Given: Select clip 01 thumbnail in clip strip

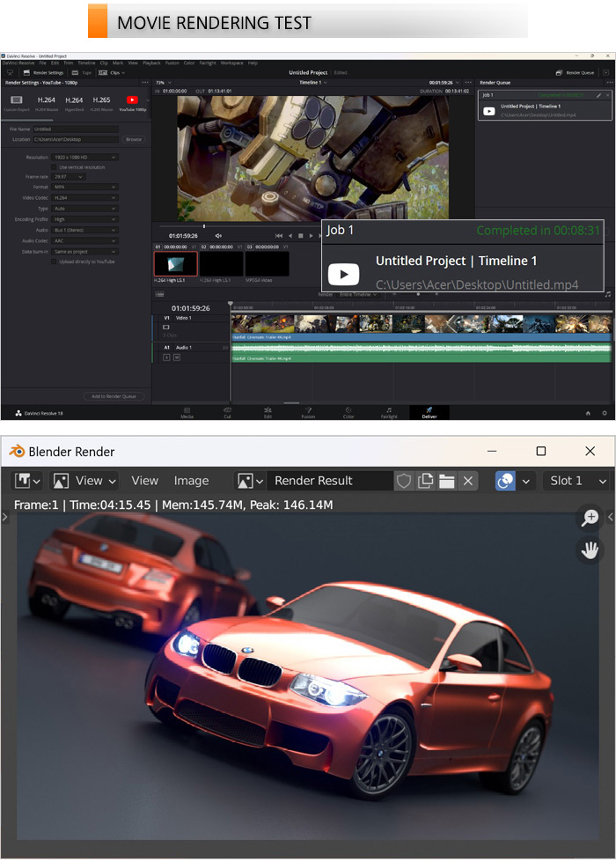Looking at the screenshot, I should [175, 264].
